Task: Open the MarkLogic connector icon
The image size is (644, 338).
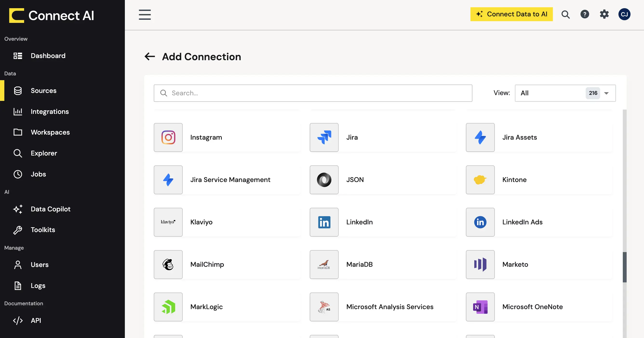Action: tap(168, 307)
